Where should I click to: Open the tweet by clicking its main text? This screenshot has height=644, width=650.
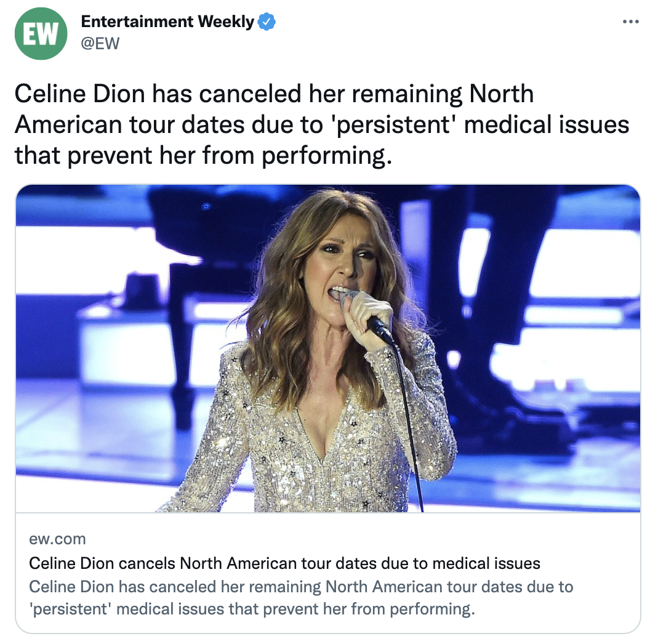[x=322, y=124]
